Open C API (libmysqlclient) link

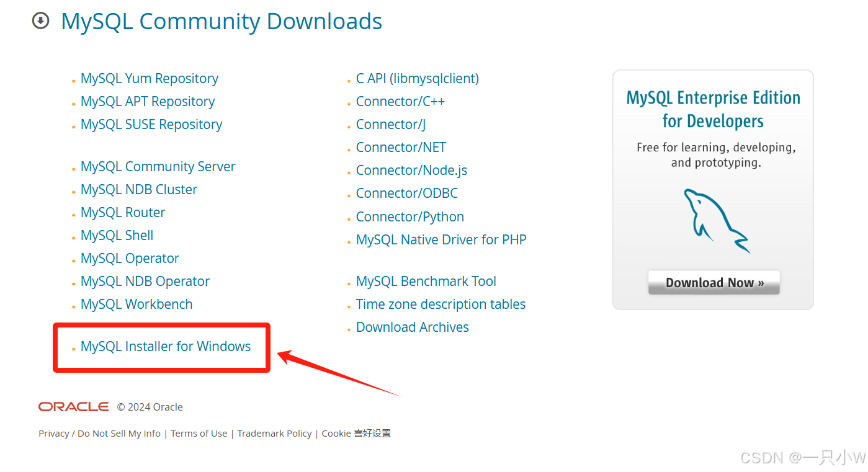[x=418, y=79]
